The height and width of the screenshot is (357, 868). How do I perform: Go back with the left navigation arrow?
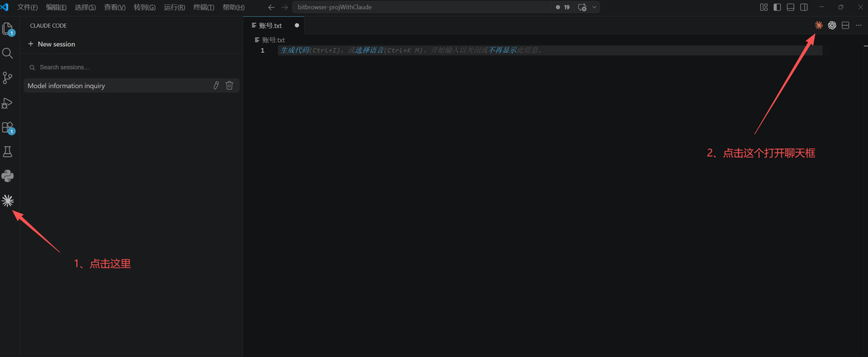tap(271, 7)
